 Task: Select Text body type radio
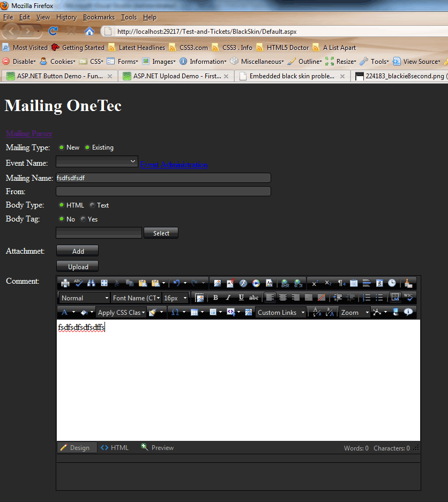pos(92,205)
